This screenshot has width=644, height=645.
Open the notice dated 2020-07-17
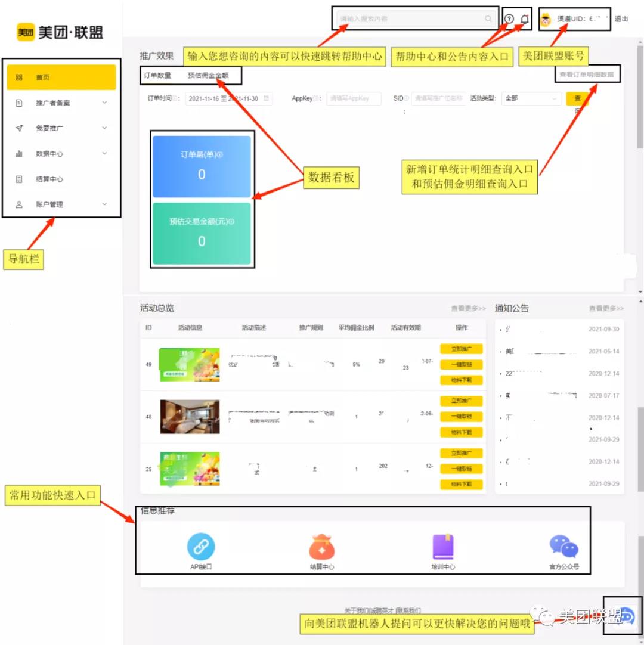coord(560,395)
